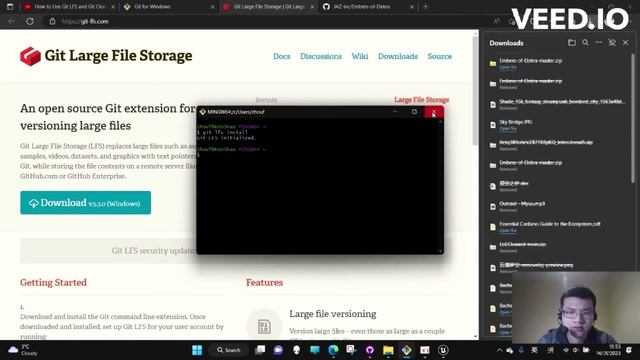640x360 pixels.
Task: Open the Source navigation link
Action: tap(440, 56)
